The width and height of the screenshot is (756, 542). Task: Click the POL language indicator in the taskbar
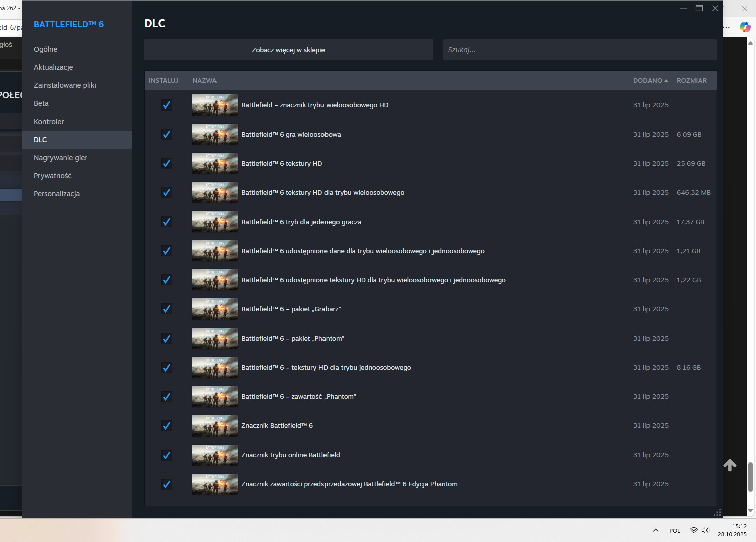click(675, 531)
